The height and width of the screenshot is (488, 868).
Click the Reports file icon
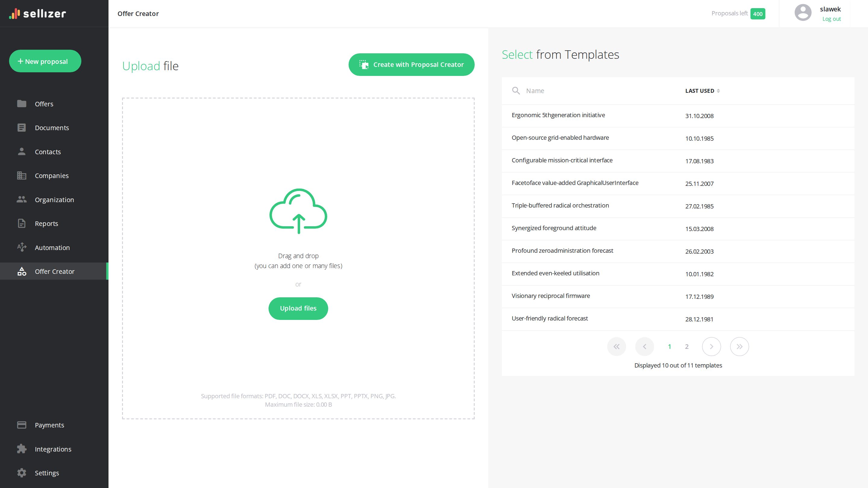point(22,223)
